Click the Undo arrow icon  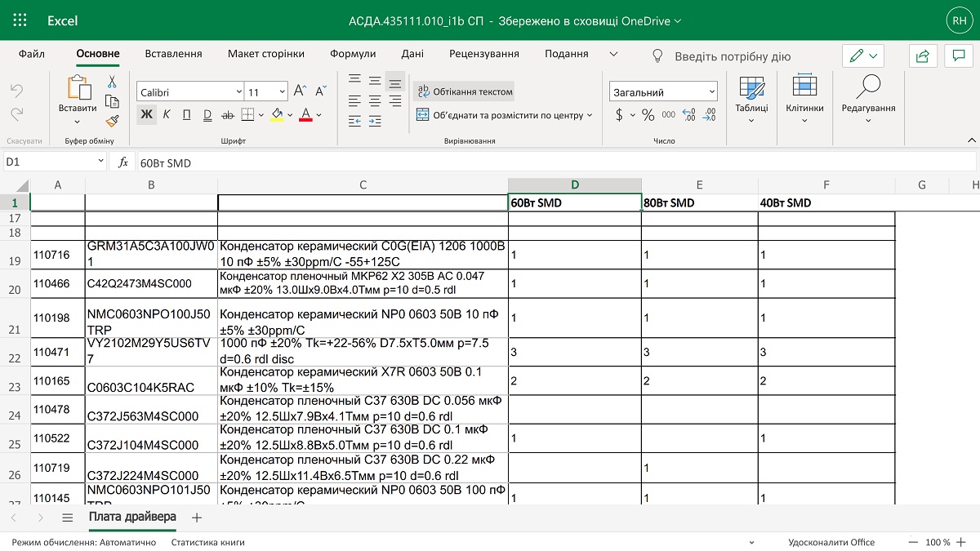click(16, 90)
